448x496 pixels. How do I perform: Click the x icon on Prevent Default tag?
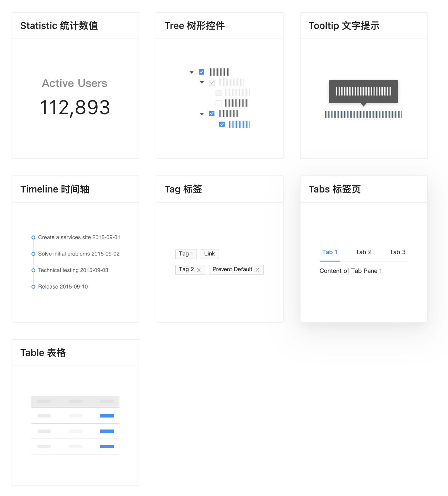257,270
